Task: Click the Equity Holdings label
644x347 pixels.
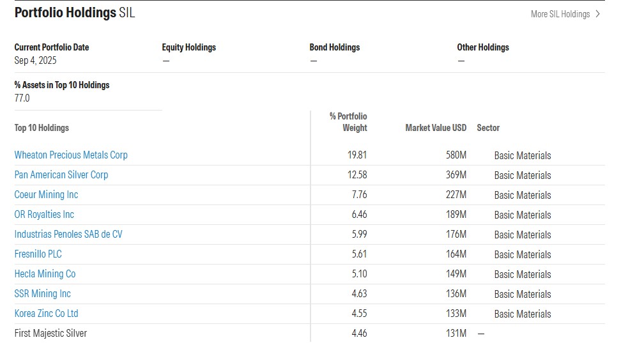Action: tap(189, 47)
